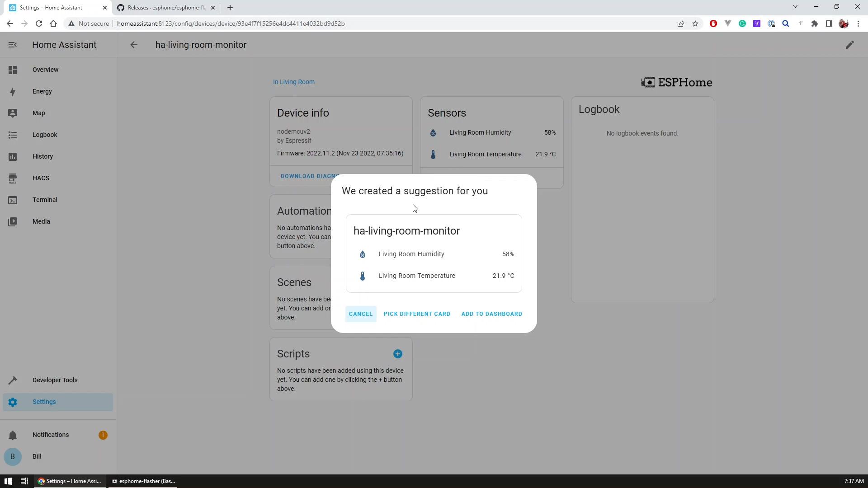Click the Living Room Humidity water drop icon
The width and height of the screenshot is (868, 488).
[x=362, y=254]
